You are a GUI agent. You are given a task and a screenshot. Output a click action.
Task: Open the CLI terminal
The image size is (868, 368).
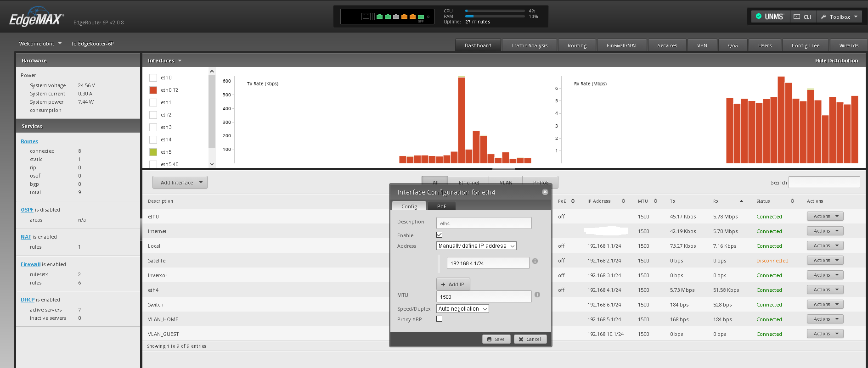(x=803, y=17)
